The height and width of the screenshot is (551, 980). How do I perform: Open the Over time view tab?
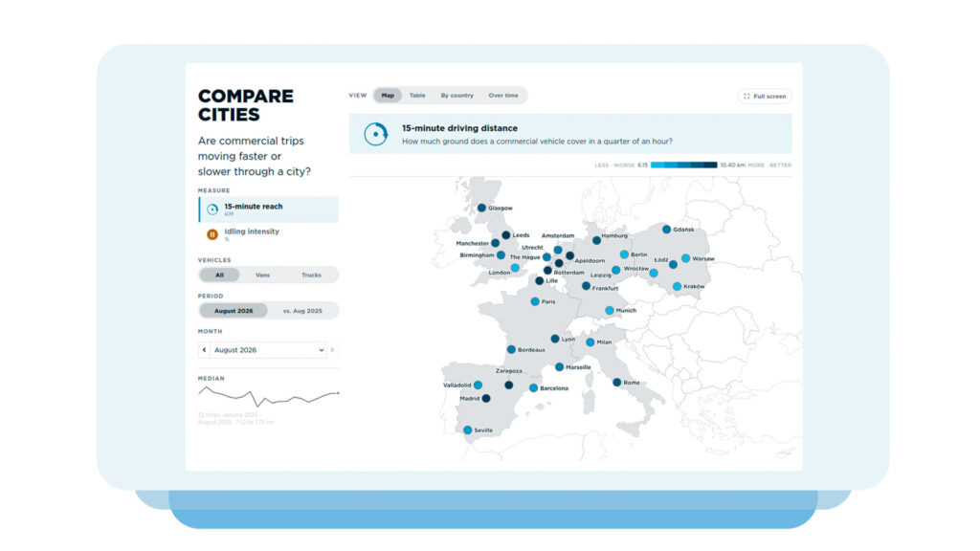tap(503, 96)
